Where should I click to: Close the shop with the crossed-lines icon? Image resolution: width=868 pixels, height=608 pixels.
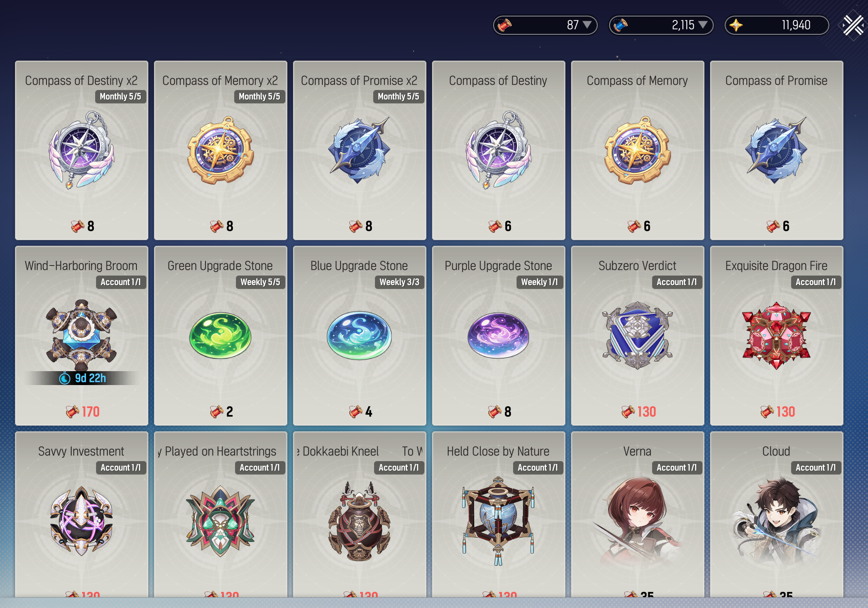click(853, 25)
